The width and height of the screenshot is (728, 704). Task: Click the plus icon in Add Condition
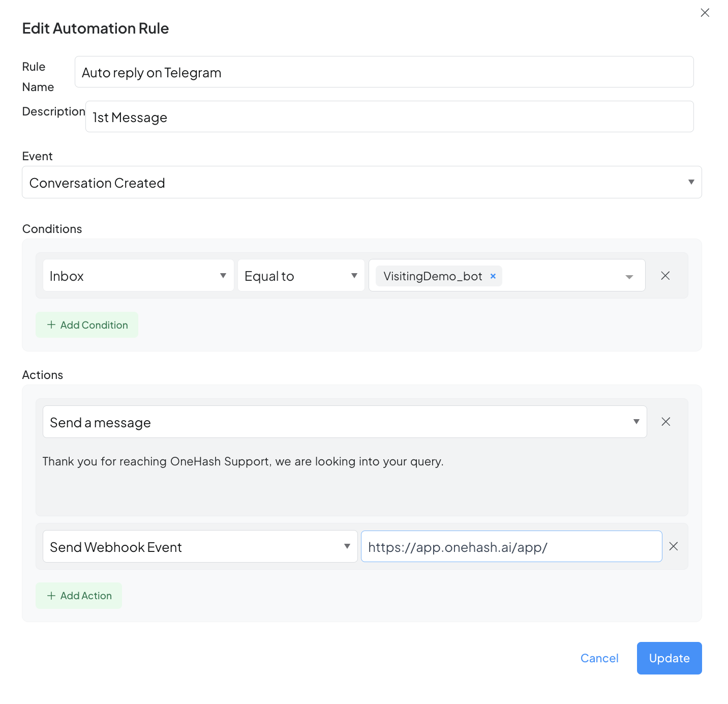coord(51,325)
